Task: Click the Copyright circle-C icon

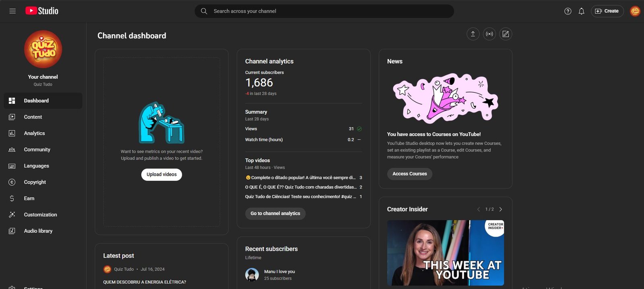Action: 12,182
